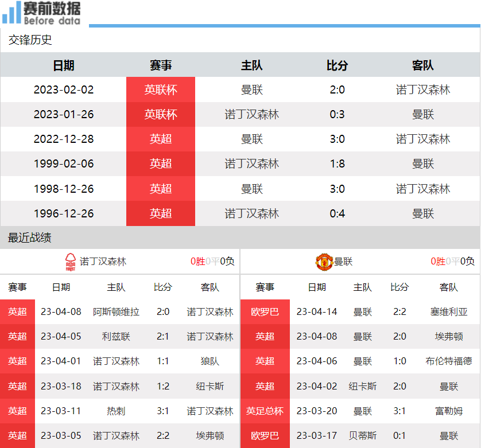Click the Manchester United club crest
481x448 pixels.
tap(324, 262)
